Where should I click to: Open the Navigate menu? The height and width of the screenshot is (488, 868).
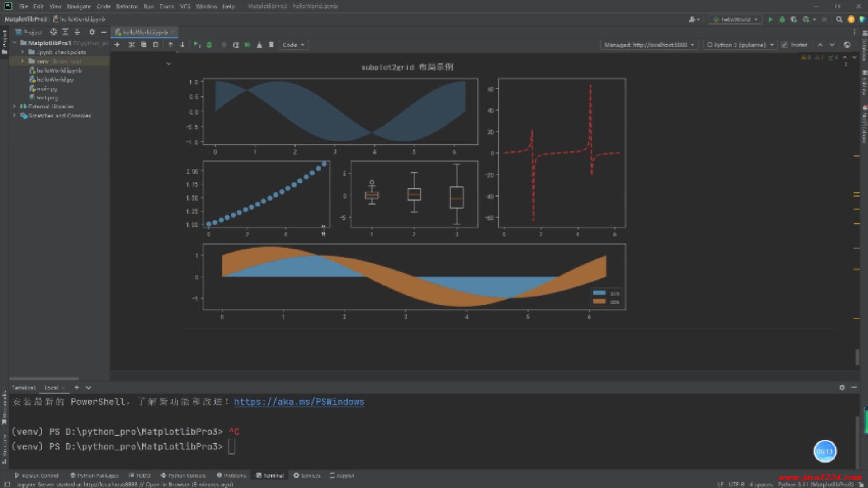[x=79, y=6]
